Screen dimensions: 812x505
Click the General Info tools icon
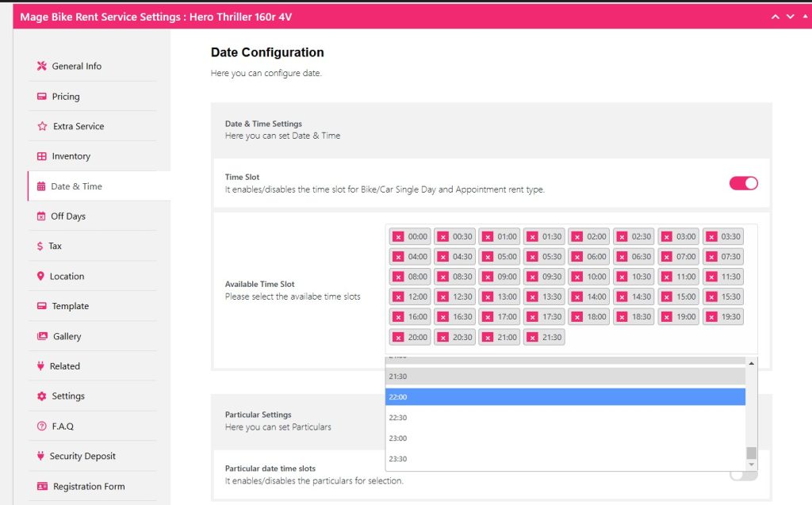tap(42, 67)
